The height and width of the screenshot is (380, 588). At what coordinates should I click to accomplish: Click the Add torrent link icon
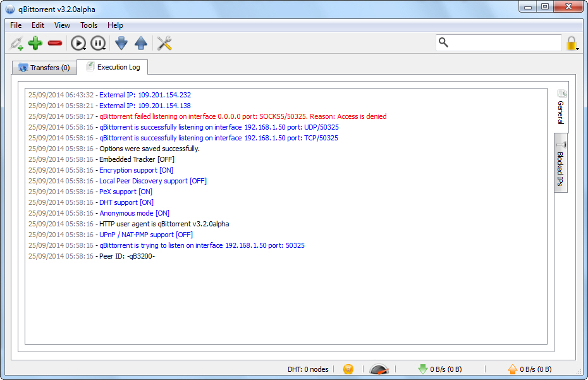pyautogui.click(x=16, y=43)
